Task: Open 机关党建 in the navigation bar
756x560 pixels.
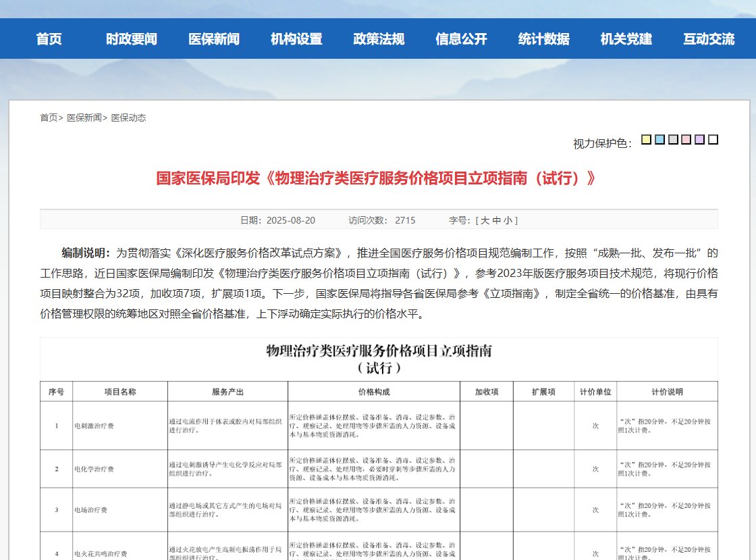Action: (626, 39)
